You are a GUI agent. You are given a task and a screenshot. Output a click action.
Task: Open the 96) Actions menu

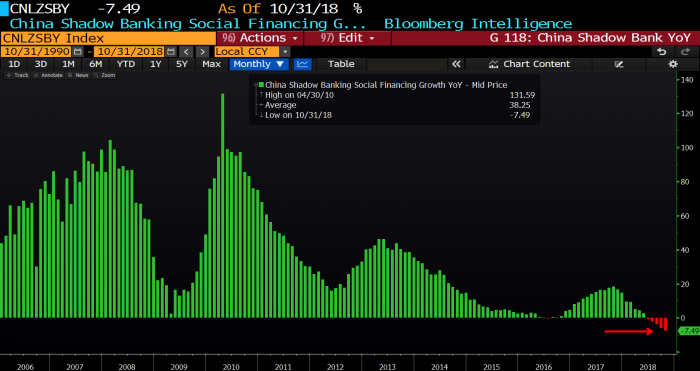[x=260, y=38]
